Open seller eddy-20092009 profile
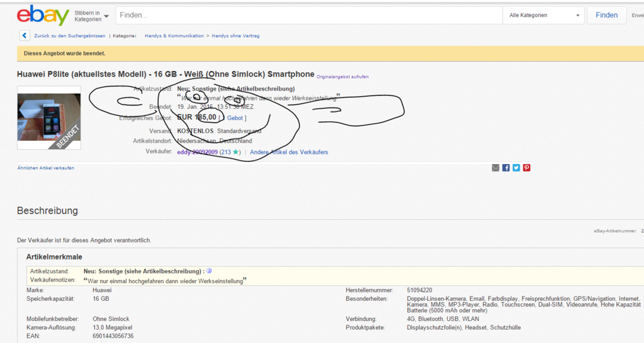Viewport: 644px width, 343px height. point(197,152)
